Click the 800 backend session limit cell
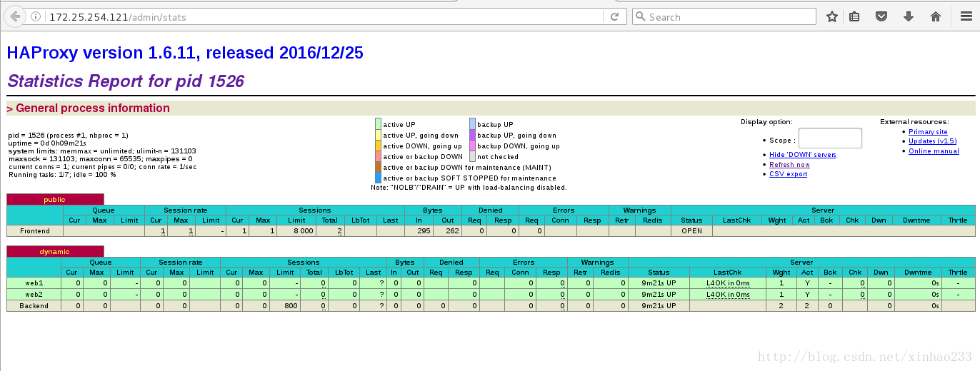This screenshot has height=371, width=980. click(285, 306)
